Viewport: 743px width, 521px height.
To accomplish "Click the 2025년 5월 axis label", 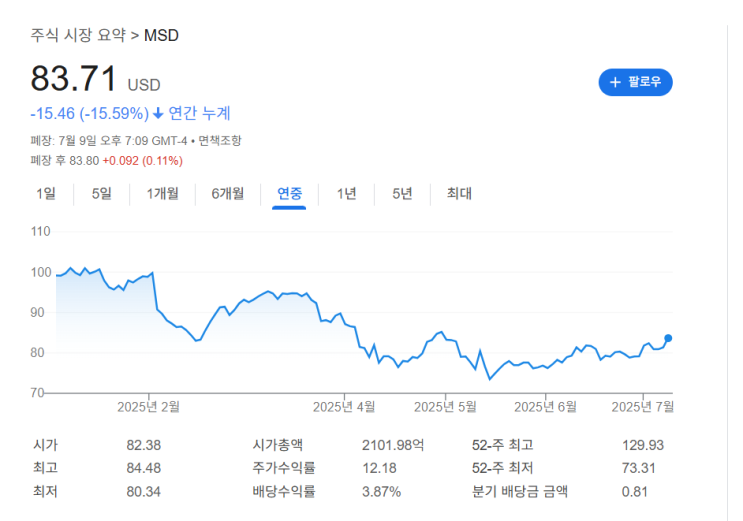I will pyautogui.click(x=445, y=407).
